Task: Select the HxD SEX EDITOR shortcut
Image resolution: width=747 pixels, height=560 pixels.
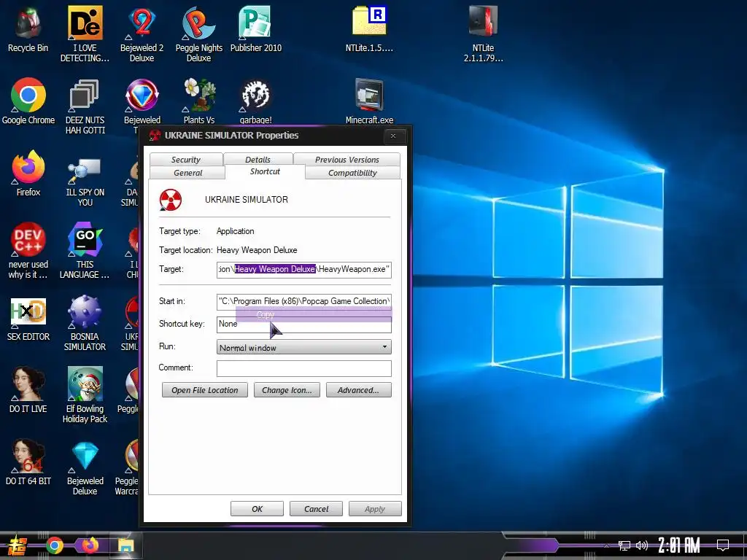Action: (28, 318)
